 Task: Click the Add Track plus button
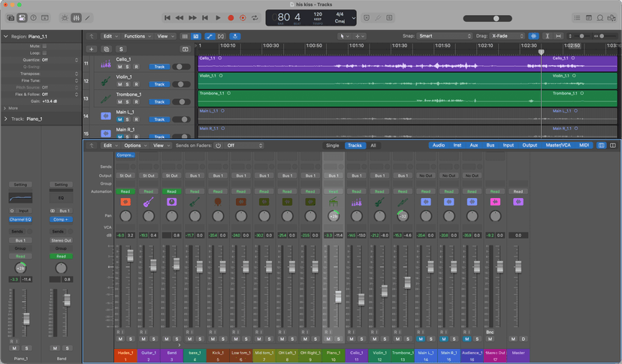pyautogui.click(x=91, y=50)
